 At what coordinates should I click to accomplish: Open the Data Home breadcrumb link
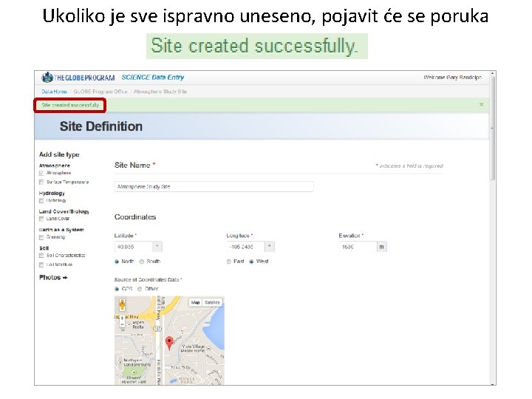pyautogui.click(x=54, y=92)
